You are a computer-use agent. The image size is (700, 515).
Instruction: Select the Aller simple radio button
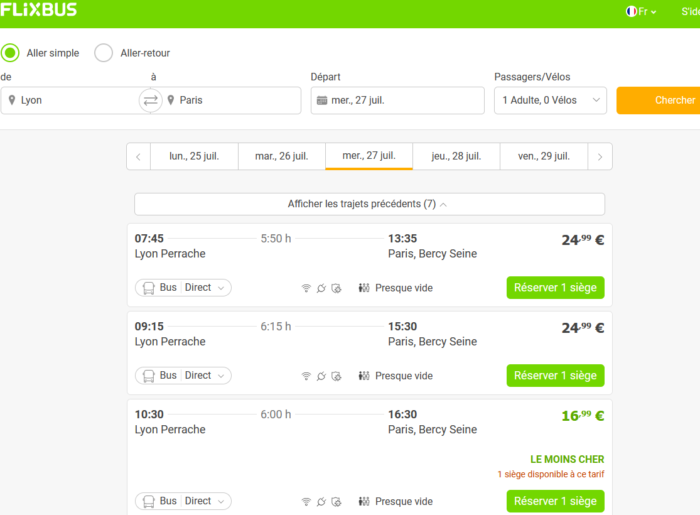10,53
